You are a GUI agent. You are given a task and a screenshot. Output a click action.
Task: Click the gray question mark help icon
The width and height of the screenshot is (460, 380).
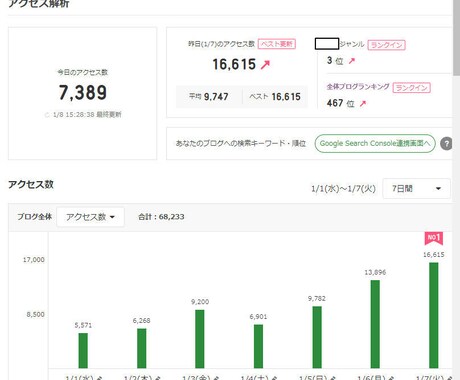click(446, 144)
